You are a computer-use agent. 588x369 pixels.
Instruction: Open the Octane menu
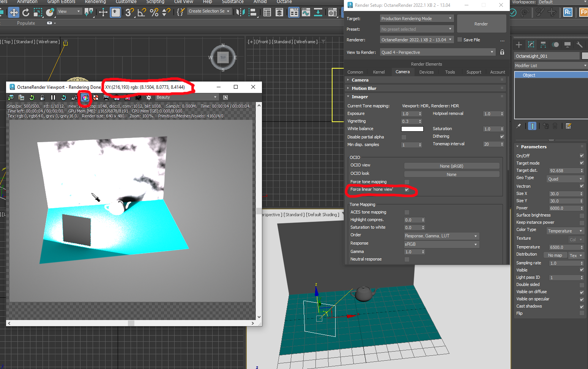tap(284, 2)
